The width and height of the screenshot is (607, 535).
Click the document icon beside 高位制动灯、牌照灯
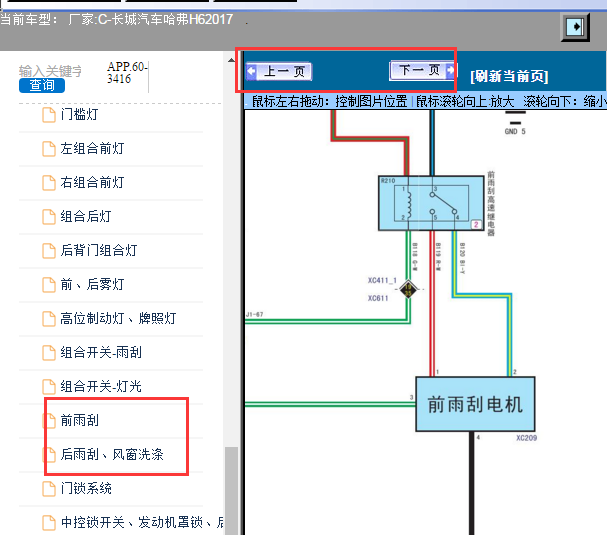[x=49, y=319]
